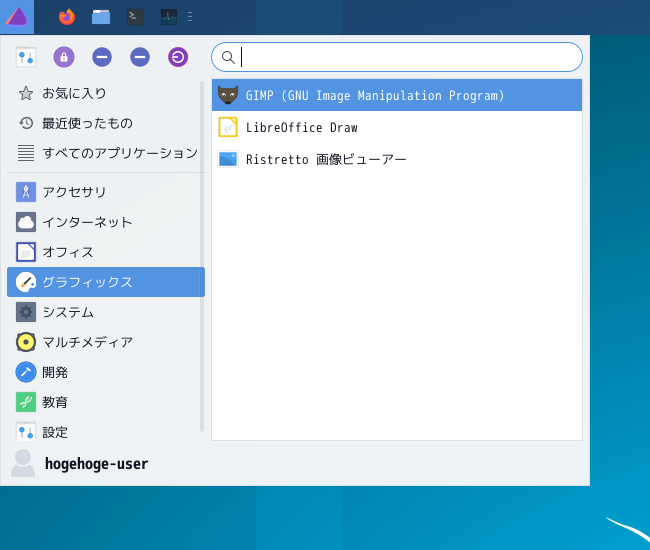Image resolution: width=650 pixels, height=550 pixels.
Task: Show お気に入り favorites
Action: pos(104,93)
